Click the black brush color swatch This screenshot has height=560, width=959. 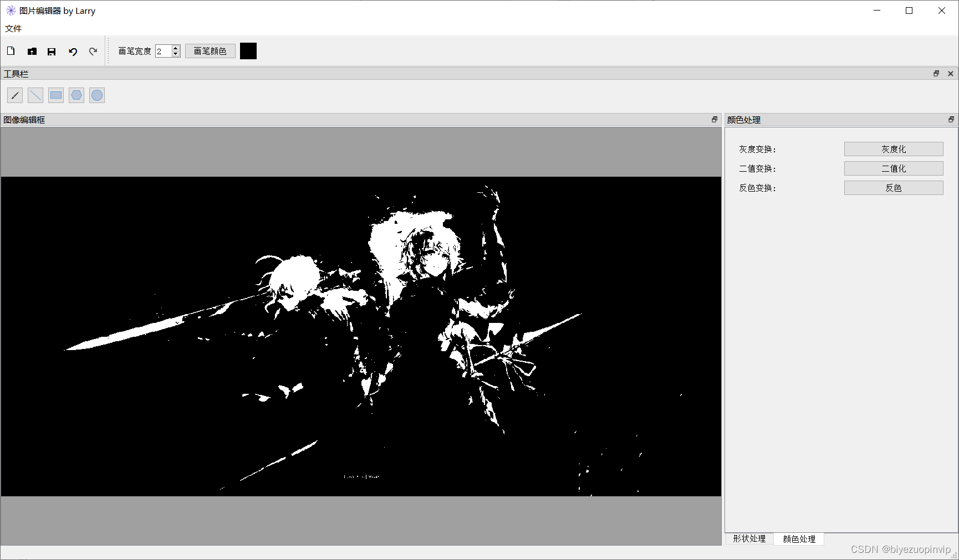click(248, 51)
